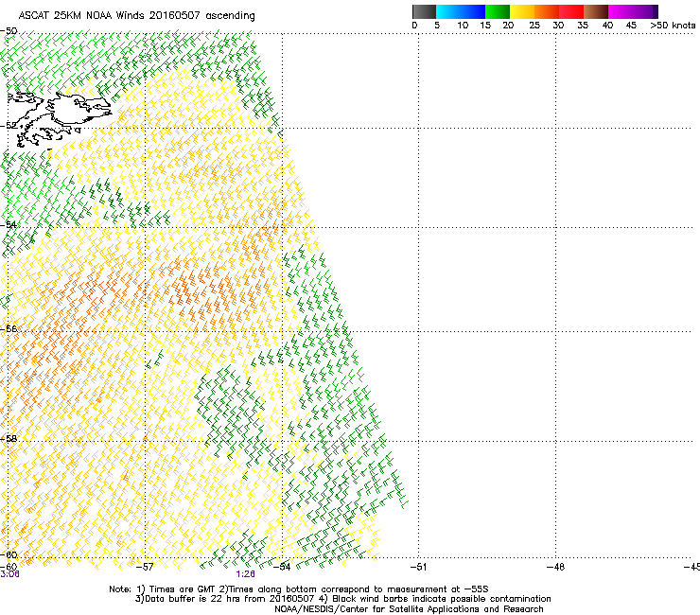700x615 pixels.
Task: Click the latitude label -52
Action: [9, 126]
